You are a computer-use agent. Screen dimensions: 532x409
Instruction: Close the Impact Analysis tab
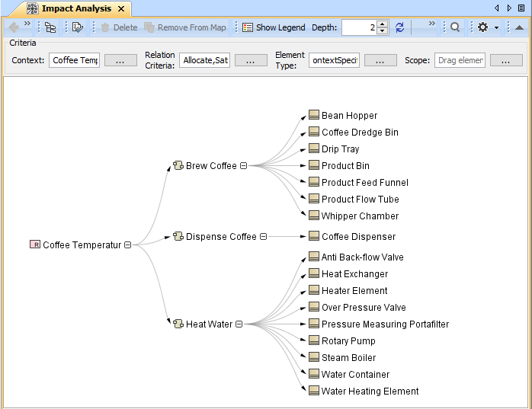[x=120, y=8]
